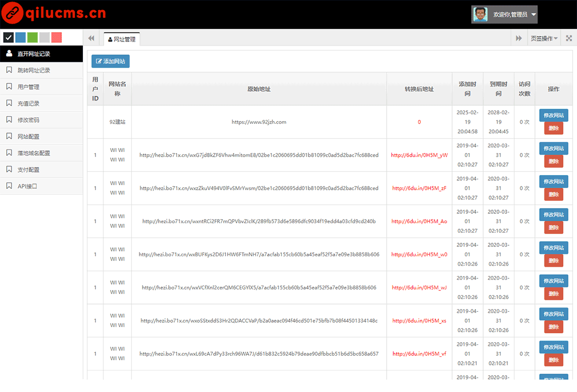The image size is (577, 392).
Task: Open short link http://6du.in/0H5M_vf
Action: pos(419,354)
